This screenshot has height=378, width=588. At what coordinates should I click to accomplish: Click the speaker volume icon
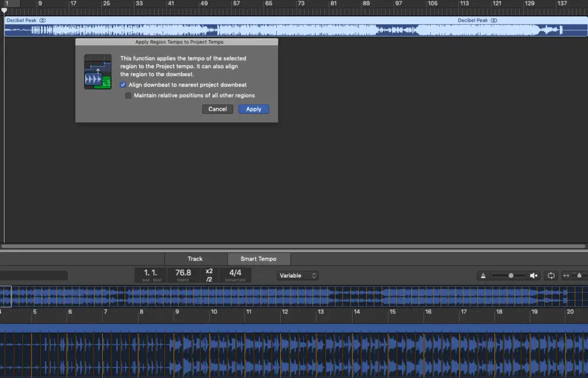pyautogui.click(x=533, y=276)
